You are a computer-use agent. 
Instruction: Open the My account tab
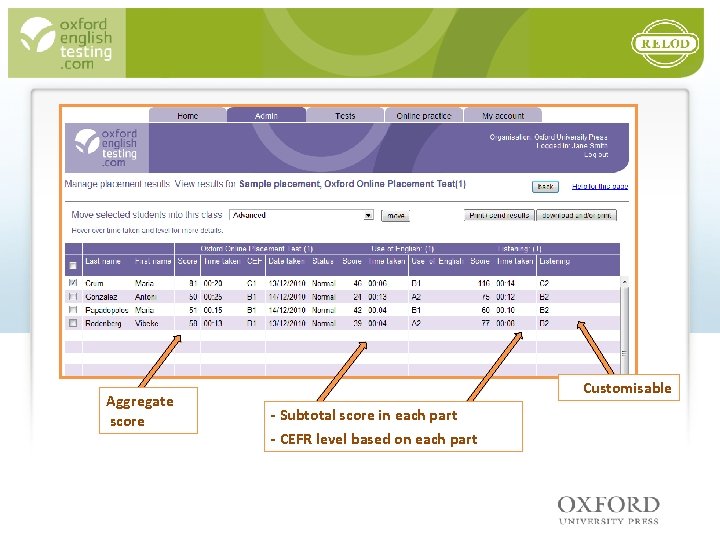[503, 115]
